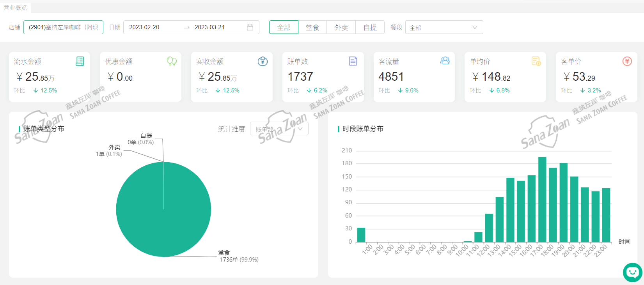This screenshot has width=644, height=285.
Task: Open the 统计维度 dropdown set to 账单数
Action: coord(279,129)
